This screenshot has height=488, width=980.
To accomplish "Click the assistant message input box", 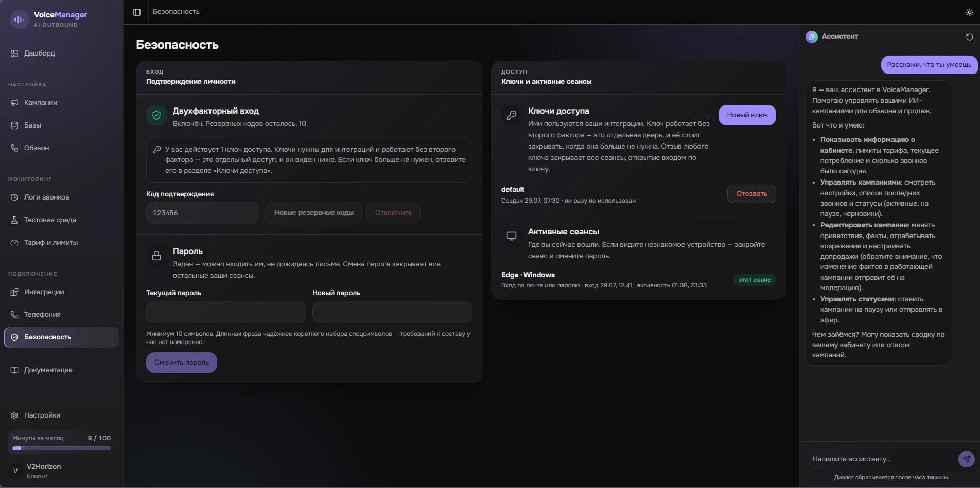I will (x=881, y=459).
